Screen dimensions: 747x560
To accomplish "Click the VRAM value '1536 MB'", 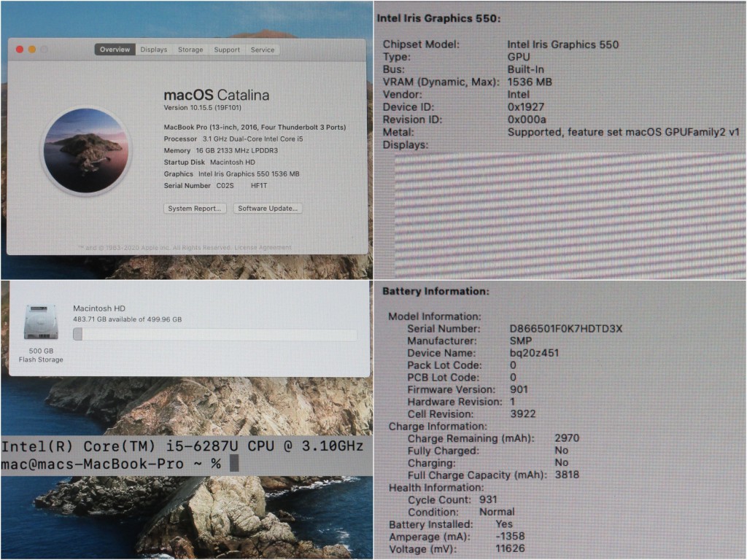I will 530,82.
